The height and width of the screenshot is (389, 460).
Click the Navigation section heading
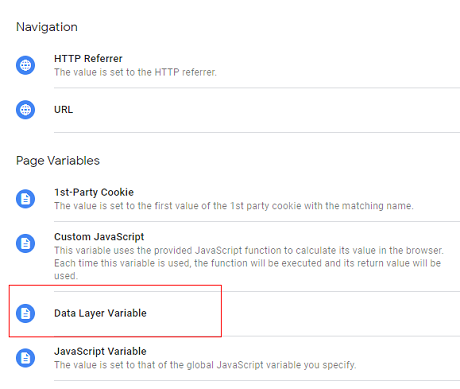click(47, 27)
